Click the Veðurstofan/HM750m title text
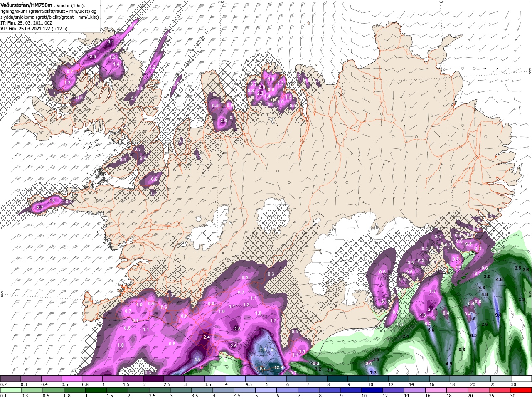 coord(26,5)
